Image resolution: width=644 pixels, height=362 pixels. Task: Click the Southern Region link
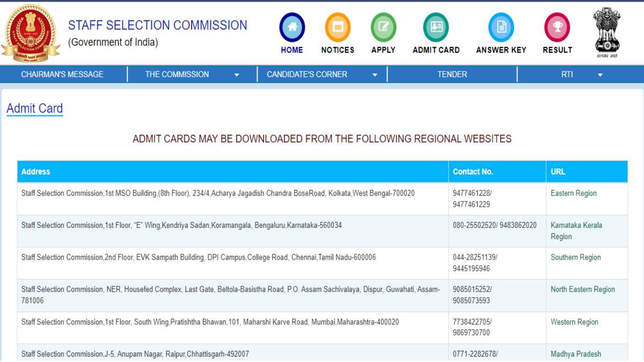click(x=575, y=257)
